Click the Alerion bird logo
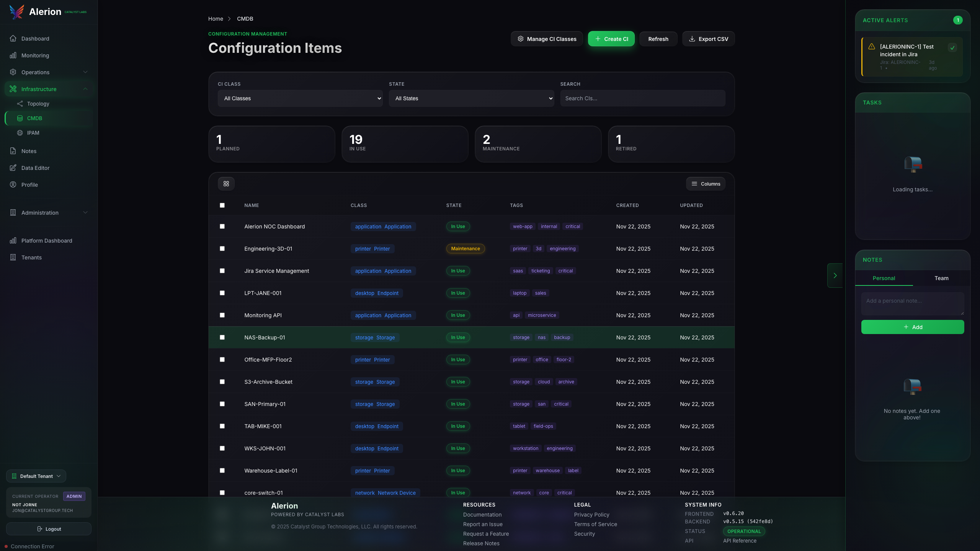This screenshot has width=980, height=551. (x=16, y=12)
